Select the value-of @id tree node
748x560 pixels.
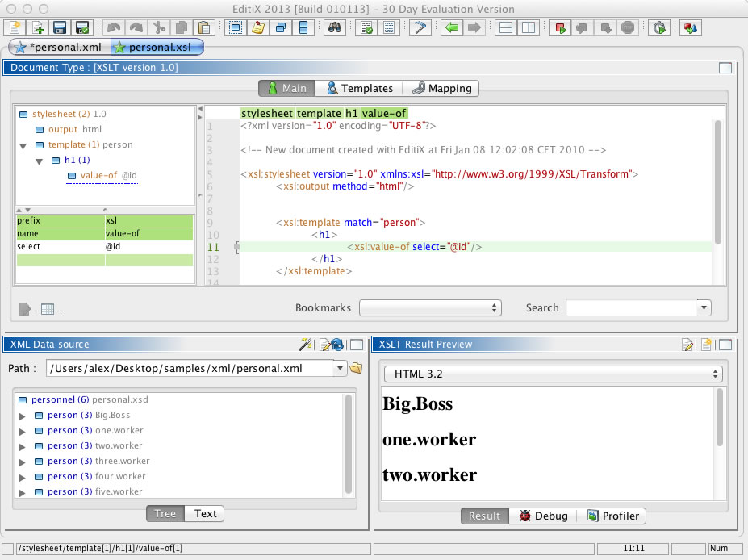pyautogui.click(x=102, y=175)
